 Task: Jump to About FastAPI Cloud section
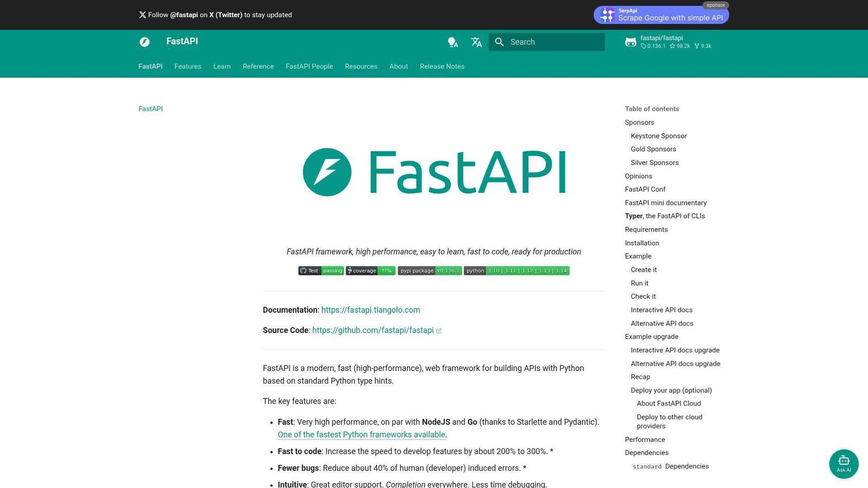(669, 403)
